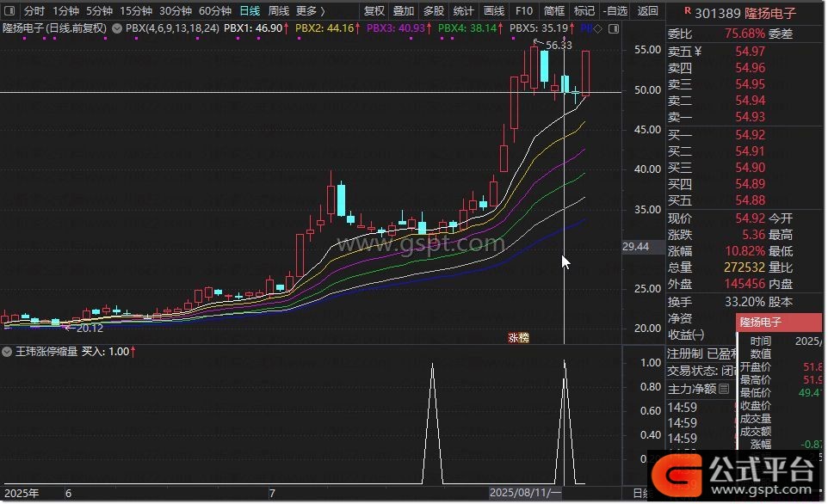
Task: Select the 1分钟 period tab
Action: [x=66, y=10]
